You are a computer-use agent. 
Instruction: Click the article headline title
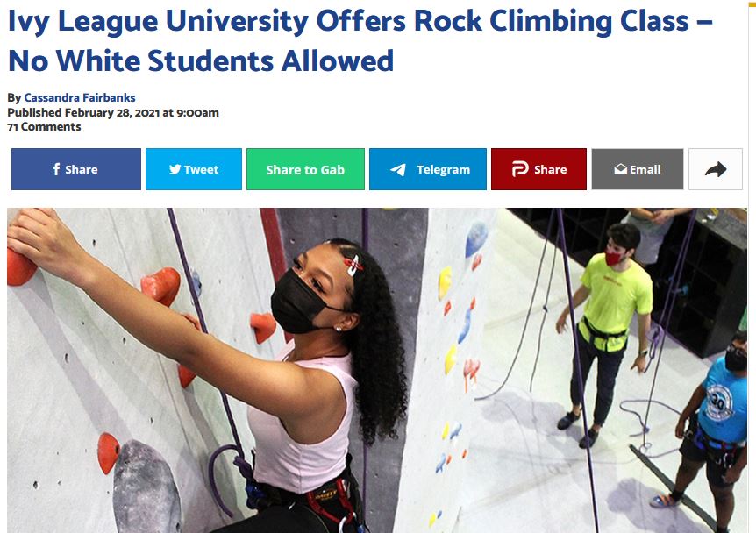click(360, 41)
